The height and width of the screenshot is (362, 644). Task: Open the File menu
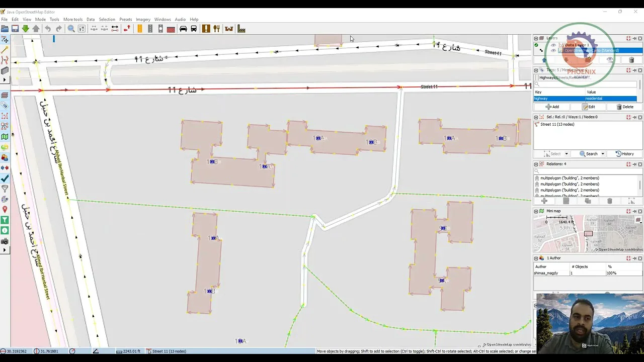pyautogui.click(x=4, y=20)
